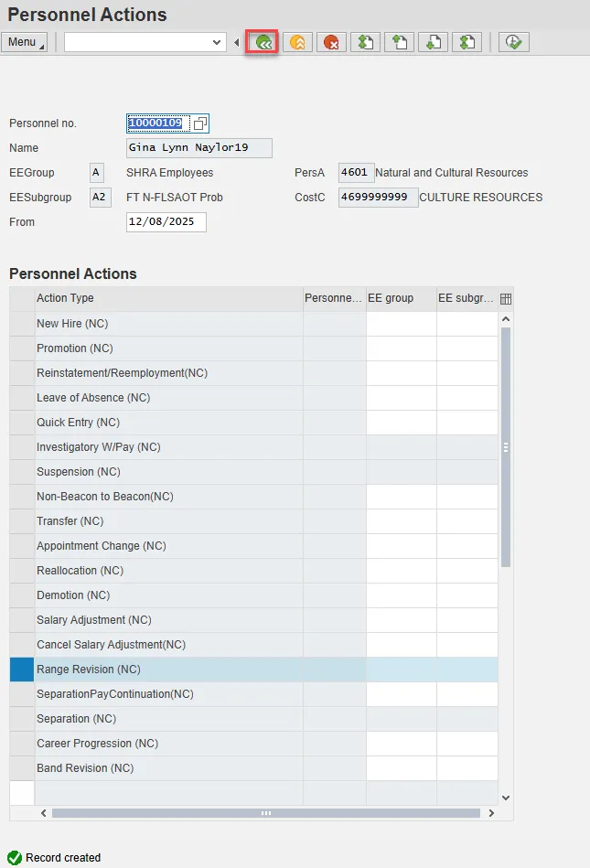The height and width of the screenshot is (868, 590).
Task: Open the Menu dropdown button
Action: point(25,42)
